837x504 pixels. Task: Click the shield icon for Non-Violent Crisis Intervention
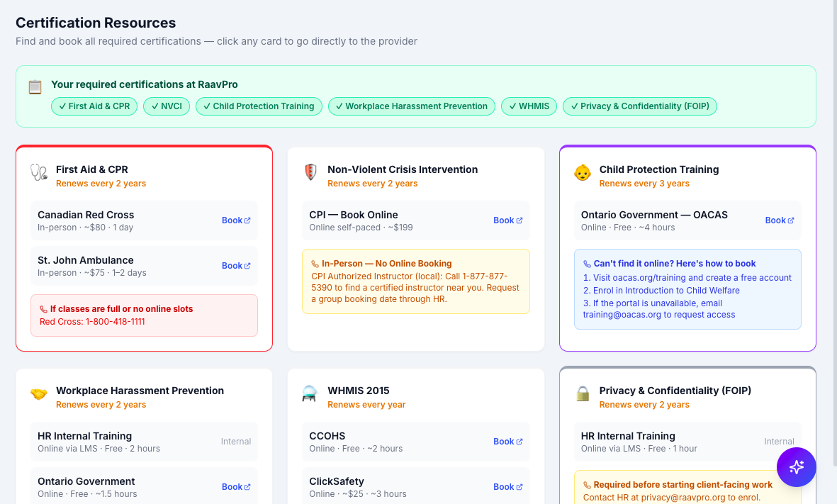310,172
